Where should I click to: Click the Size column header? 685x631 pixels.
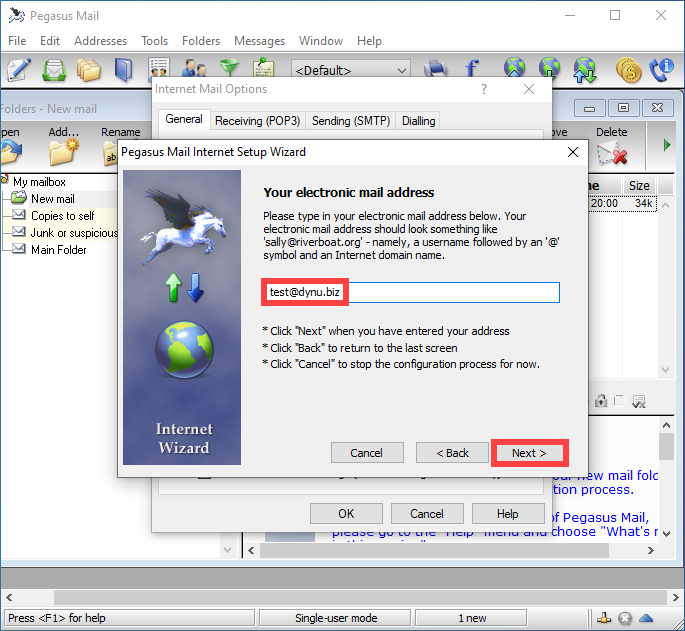tap(639, 186)
